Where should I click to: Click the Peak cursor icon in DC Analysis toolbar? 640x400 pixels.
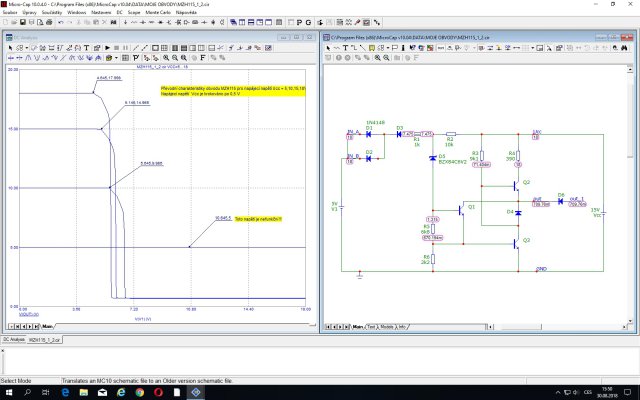point(28,58)
